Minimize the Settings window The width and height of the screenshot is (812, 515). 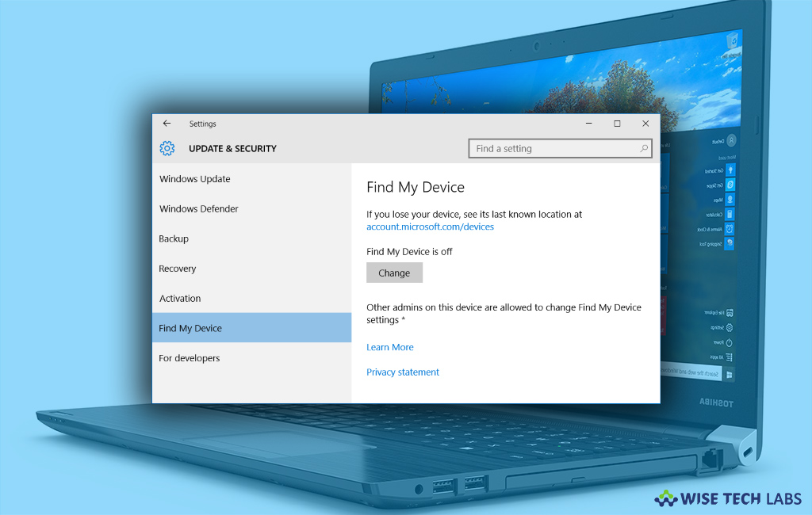589,124
